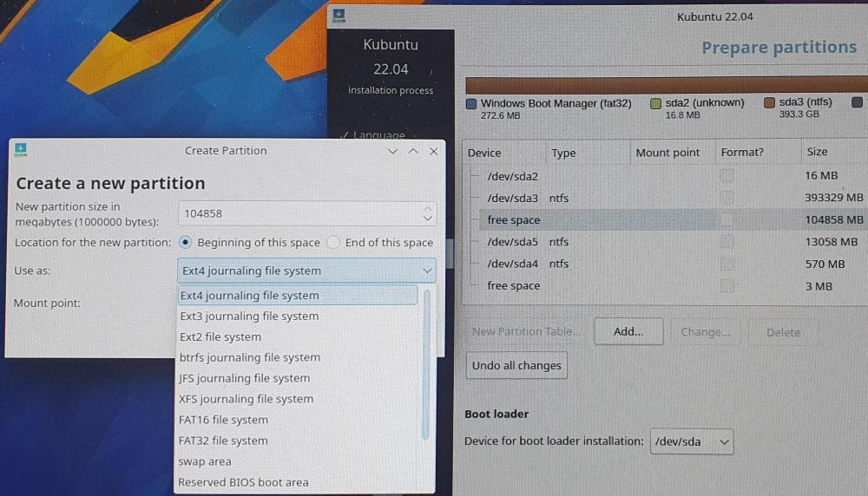The width and height of the screenshot is (868, 496).
Task: Click the Mount point column header
Action: pos(673,152)
